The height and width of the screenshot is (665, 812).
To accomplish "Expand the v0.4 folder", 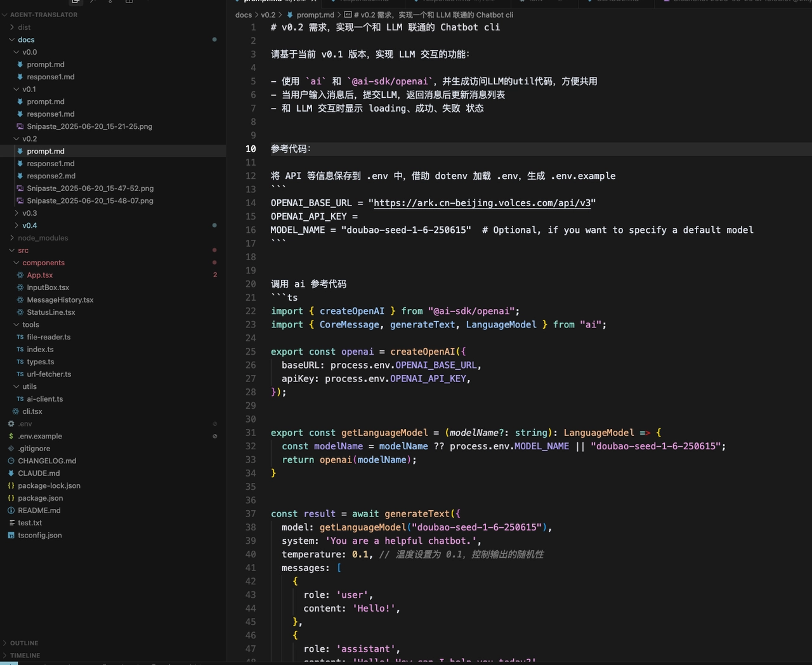I will pyautogui.click(x=16, y=225).
